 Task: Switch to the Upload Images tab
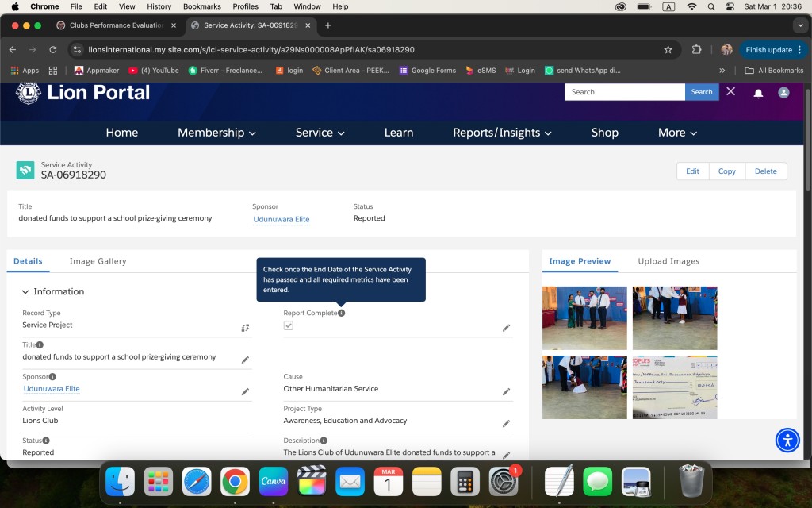pyautogui.click(x=668, y=261)
